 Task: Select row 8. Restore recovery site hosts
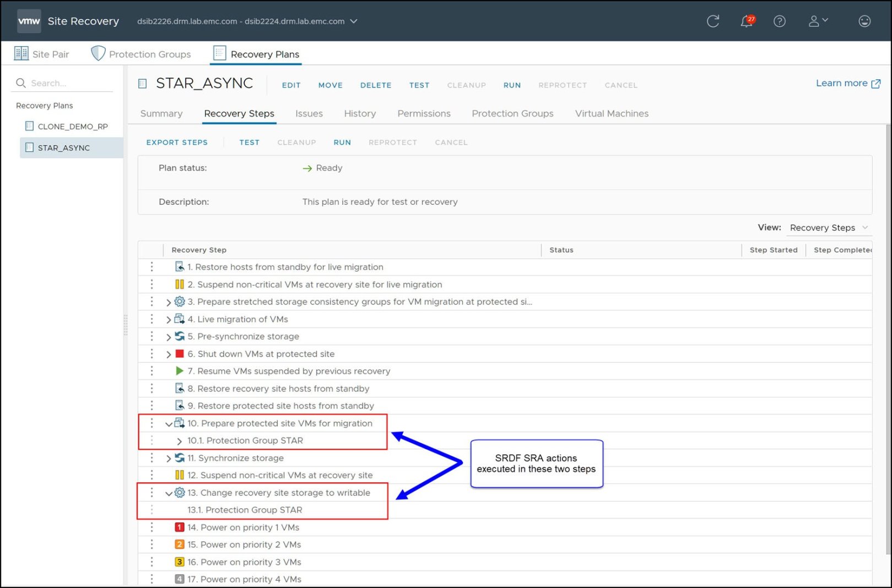coord(504,389)
